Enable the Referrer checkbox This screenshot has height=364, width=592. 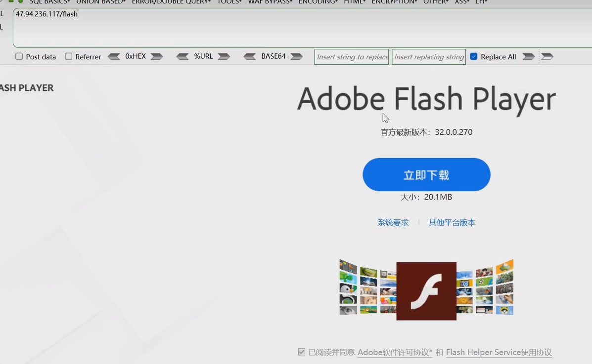[x=68, y=57]
